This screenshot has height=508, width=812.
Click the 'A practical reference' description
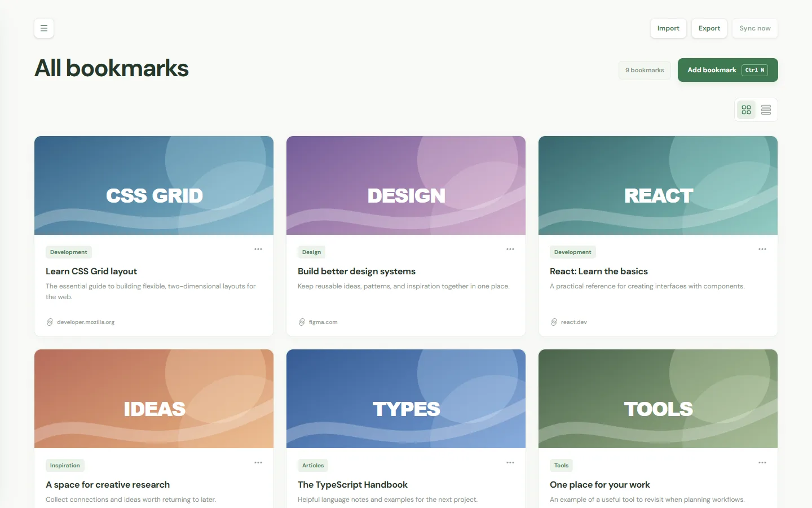[x=647, y=286]
